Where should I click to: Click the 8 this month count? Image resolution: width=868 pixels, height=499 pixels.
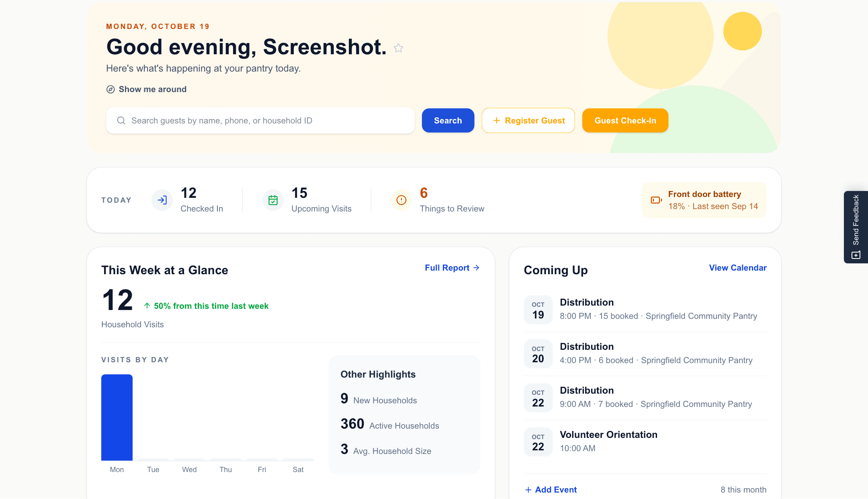[743, 490]
